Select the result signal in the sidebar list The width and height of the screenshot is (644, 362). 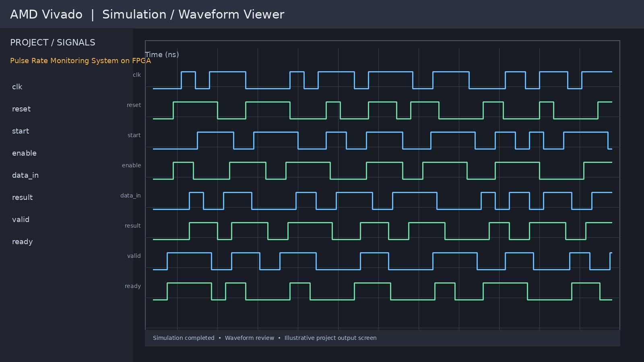point(22,197)
